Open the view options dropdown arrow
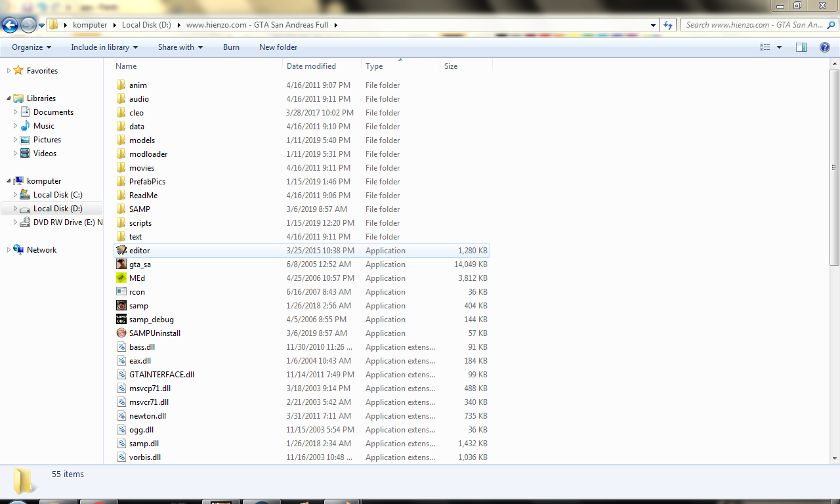Image resolution: width=840 pixels, height=504 pixels. click(779, 47)
